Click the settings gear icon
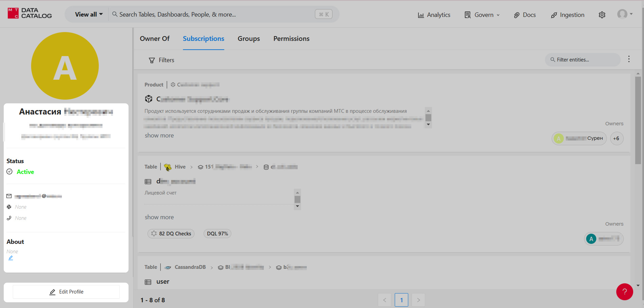Viewport: 644px width, 308px height. coord(602,15)
